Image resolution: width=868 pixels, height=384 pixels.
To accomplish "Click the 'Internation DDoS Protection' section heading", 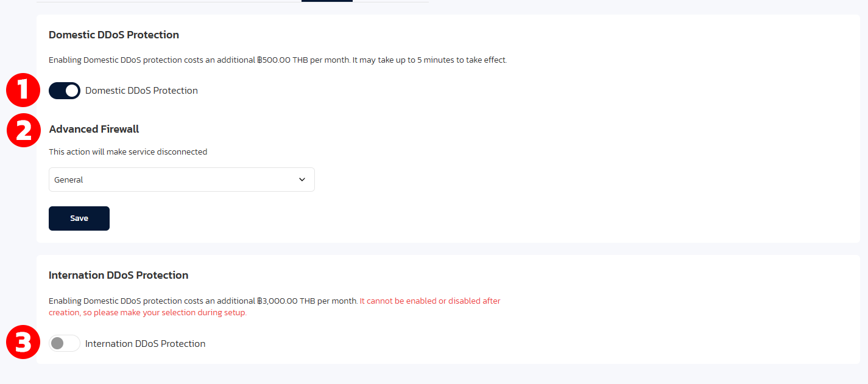I will coord(118,275).
